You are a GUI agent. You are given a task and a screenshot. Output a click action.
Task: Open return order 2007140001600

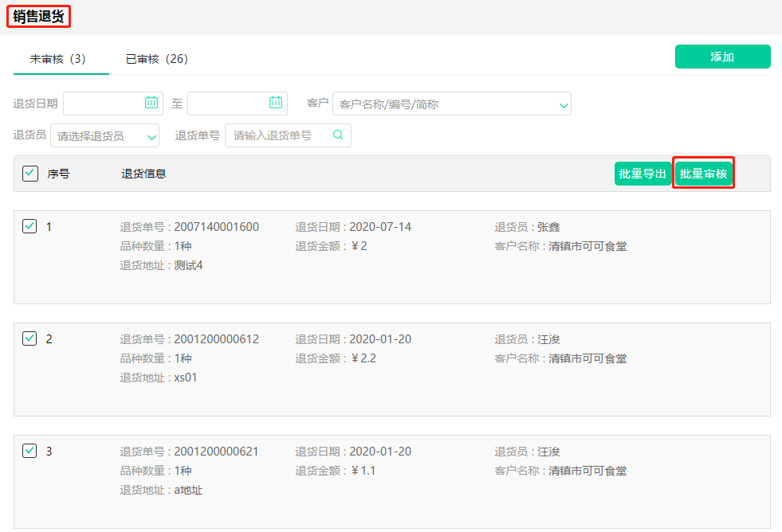click(x=216, y=227)
